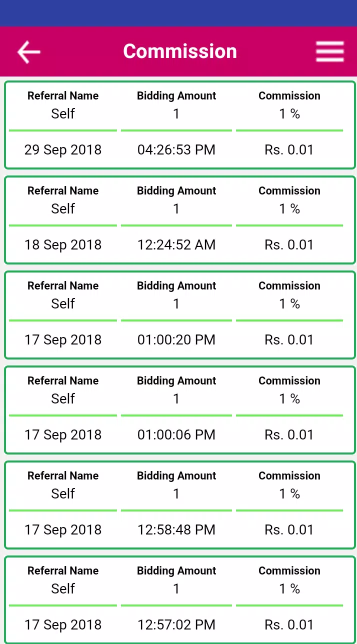The height and width of the screenshot is (644, 357).
Task: Tap the 17 Sep 2018 date beside 01:00:20 PM
Action: [x=63, y=339]
